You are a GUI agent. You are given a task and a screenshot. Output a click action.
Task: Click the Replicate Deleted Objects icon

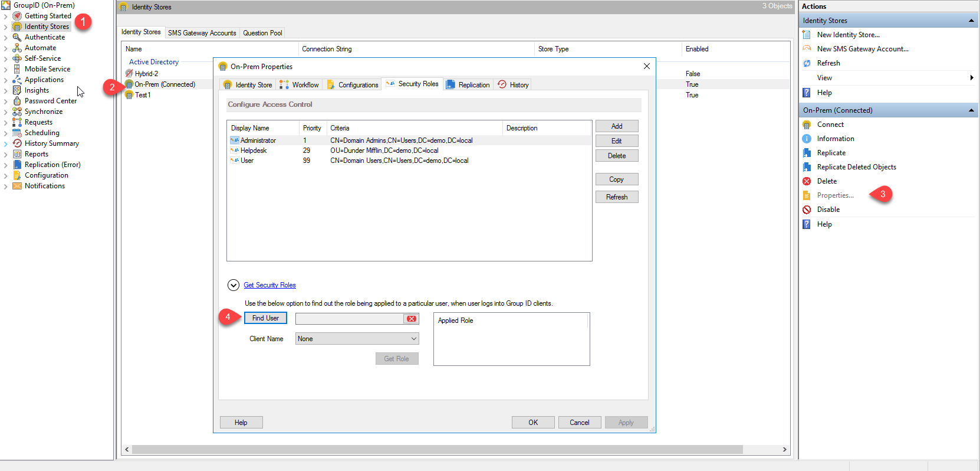(x=807, y=167)
